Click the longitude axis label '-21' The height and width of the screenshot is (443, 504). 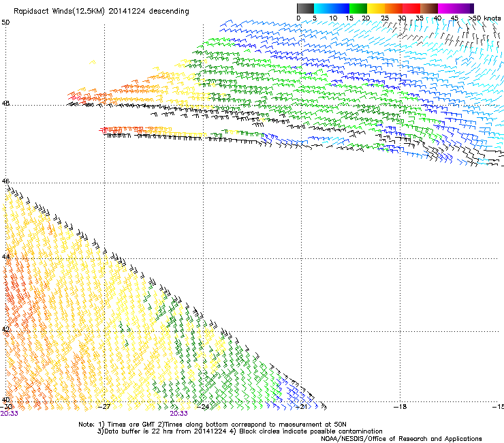point(301,407)
